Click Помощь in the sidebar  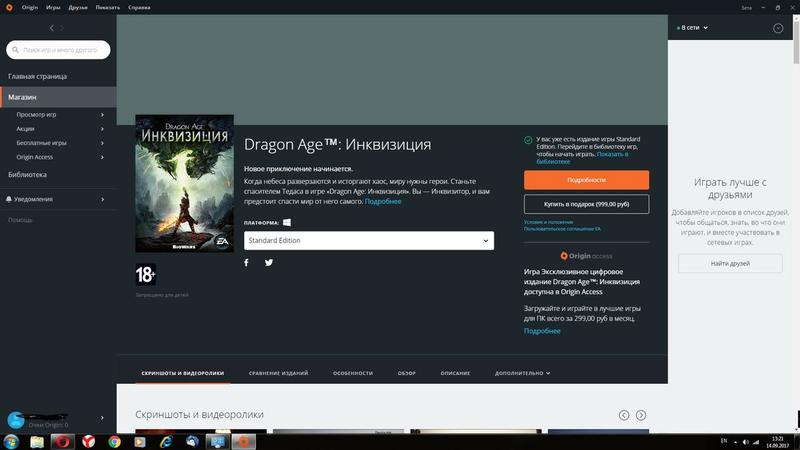point(20,220)
